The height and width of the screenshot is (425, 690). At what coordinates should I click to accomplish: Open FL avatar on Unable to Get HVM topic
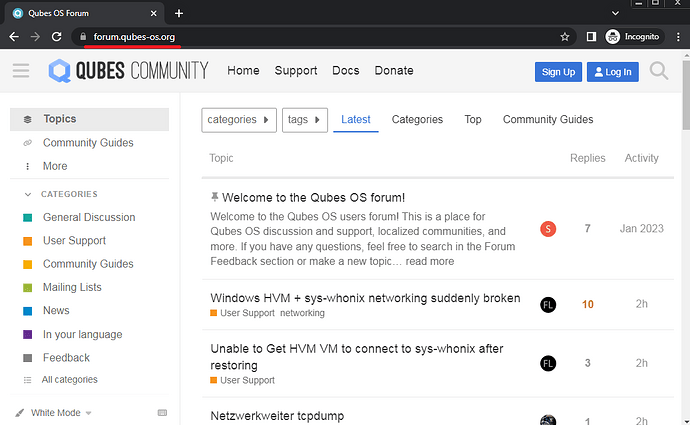click(x=548, y=363)
